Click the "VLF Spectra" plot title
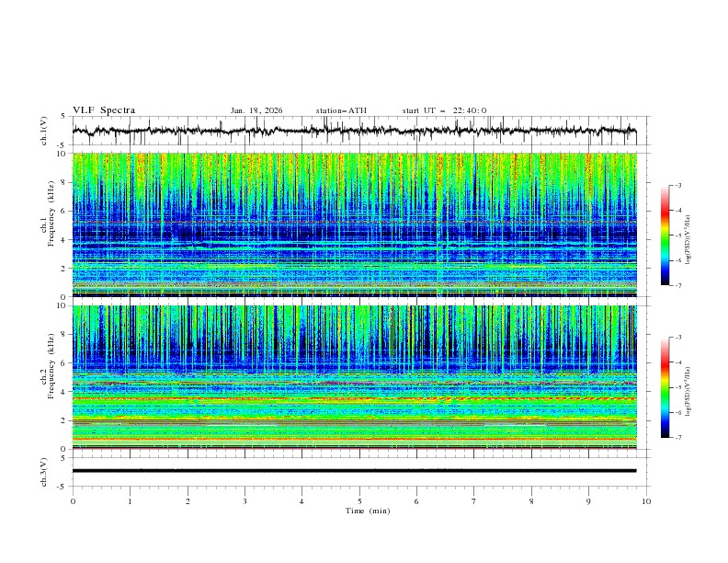728x563 pixels. 104,110
